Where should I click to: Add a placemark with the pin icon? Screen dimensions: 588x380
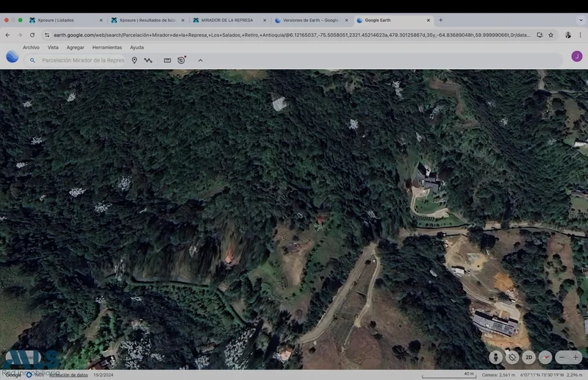point(135,60)
